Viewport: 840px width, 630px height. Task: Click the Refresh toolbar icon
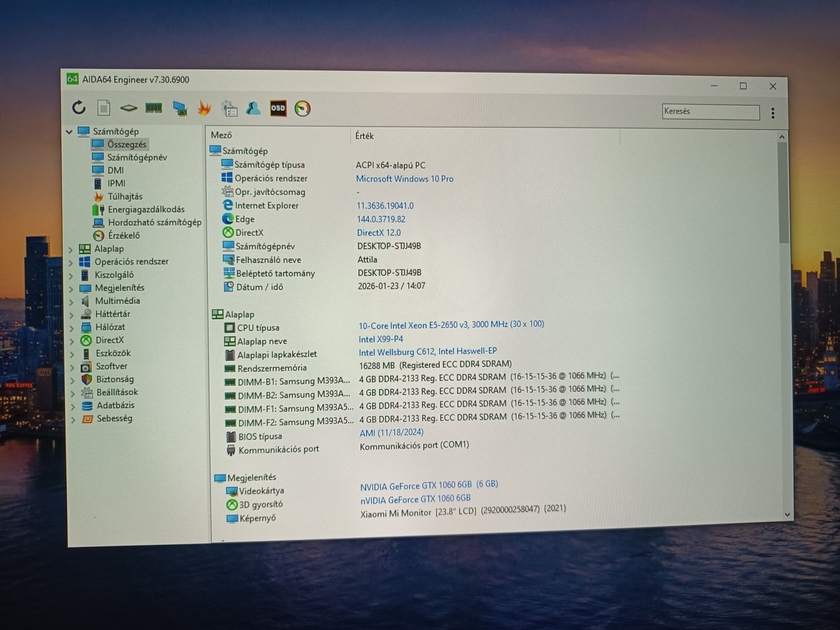pos(79,108)
